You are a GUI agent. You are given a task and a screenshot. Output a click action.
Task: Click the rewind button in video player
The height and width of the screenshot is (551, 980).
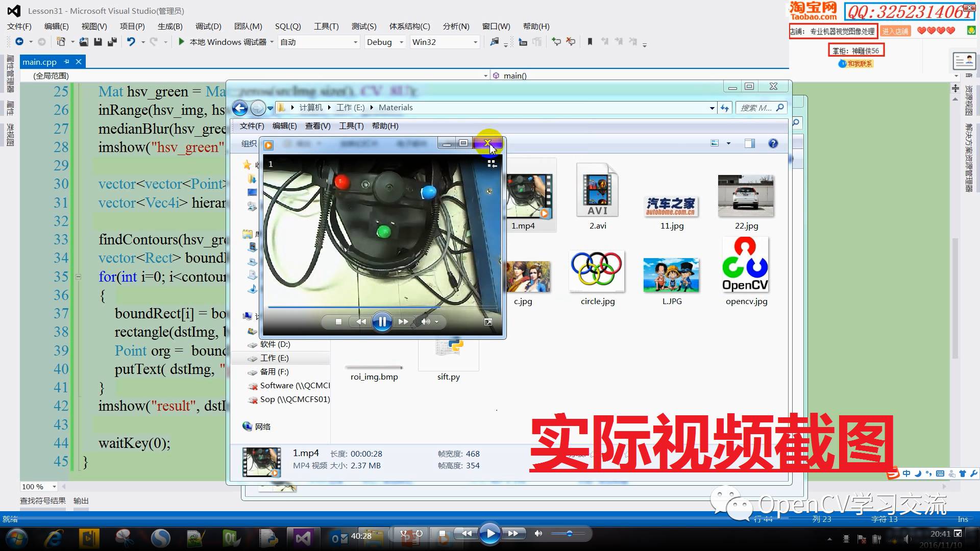(x=361, y=321)
